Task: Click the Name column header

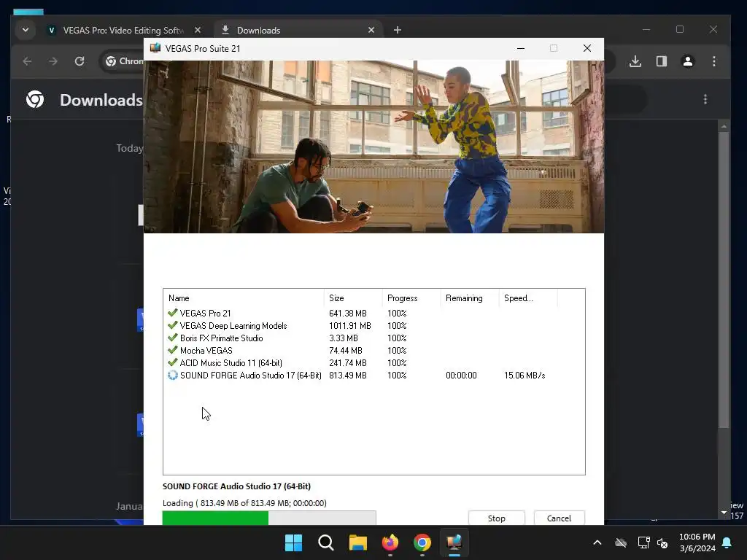Action: (x=244, y=298)
